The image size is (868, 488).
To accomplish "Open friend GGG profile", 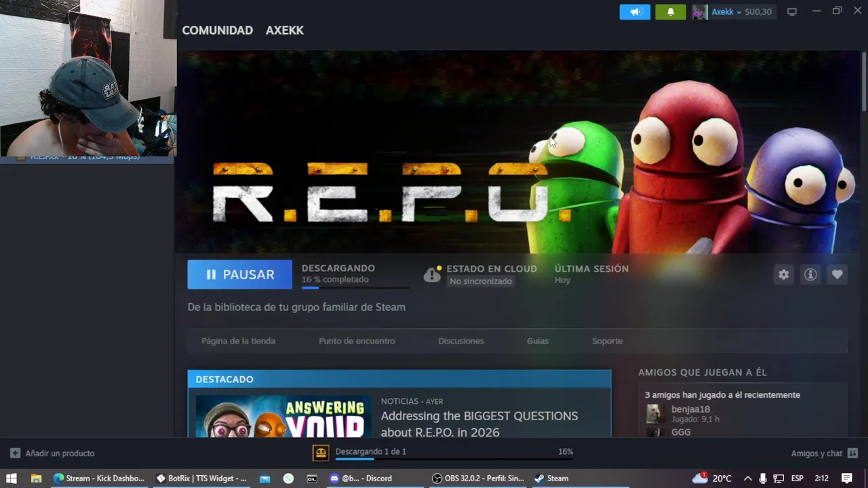I will coord(681,432).
